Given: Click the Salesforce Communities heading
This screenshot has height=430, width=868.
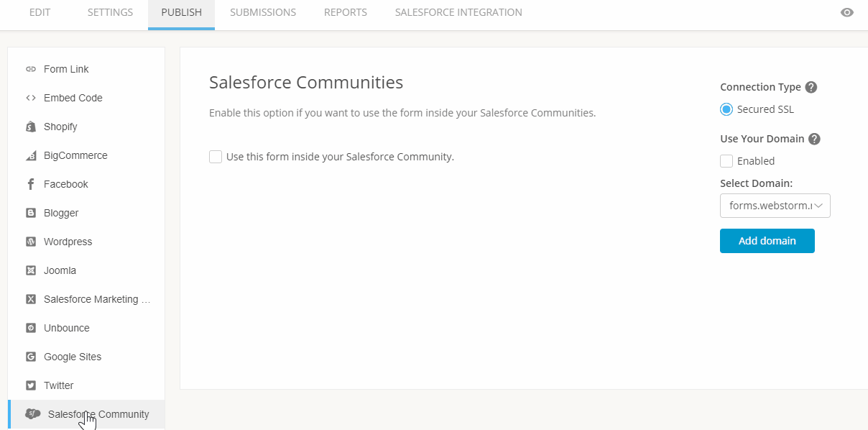Looking at the screenshot, I should point(306,83).
